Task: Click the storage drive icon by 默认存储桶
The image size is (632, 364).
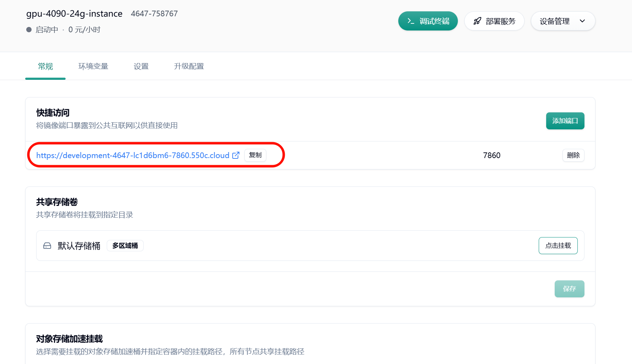Action: pos(47,246)
